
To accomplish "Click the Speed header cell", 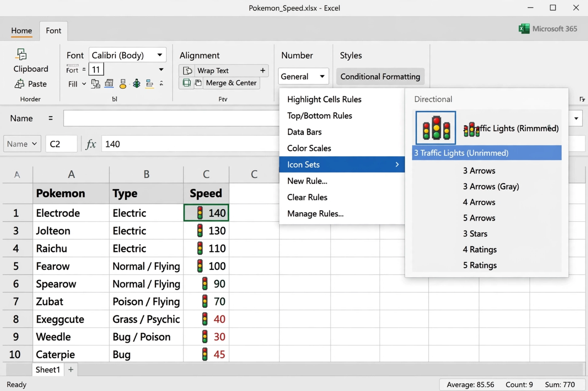I will (206, 193).
